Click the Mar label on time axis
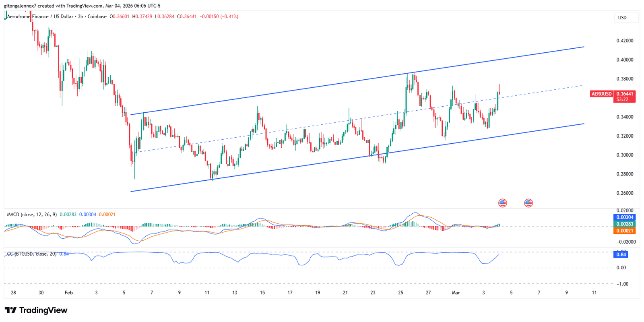Screen dimensions: 644x322 point(456,293)
